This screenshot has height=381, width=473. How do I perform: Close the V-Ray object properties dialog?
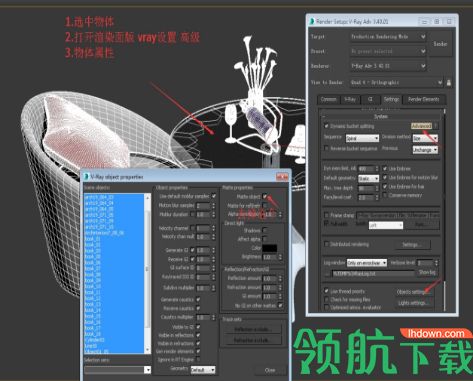(x=282, y=177)
